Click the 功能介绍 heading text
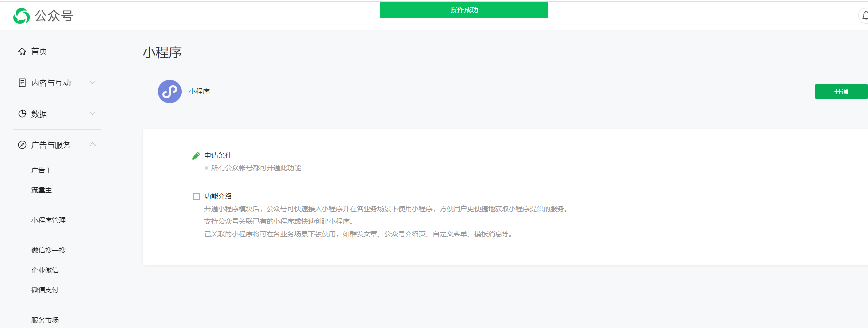The height and width of the screenshot is (328, 868). [218, 196]
